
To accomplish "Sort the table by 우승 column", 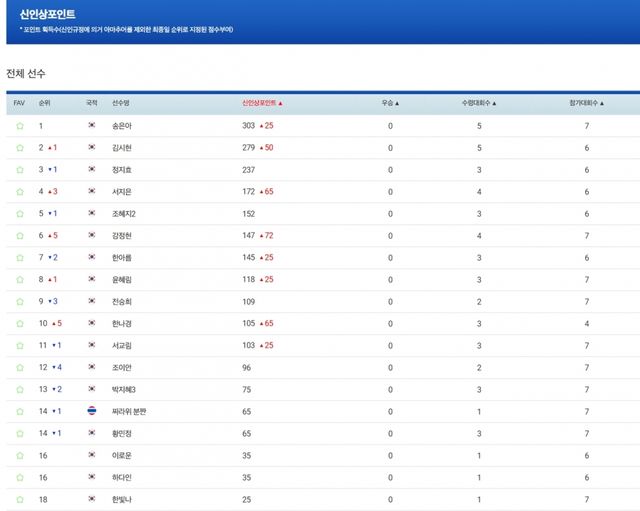I will point(390,103).
